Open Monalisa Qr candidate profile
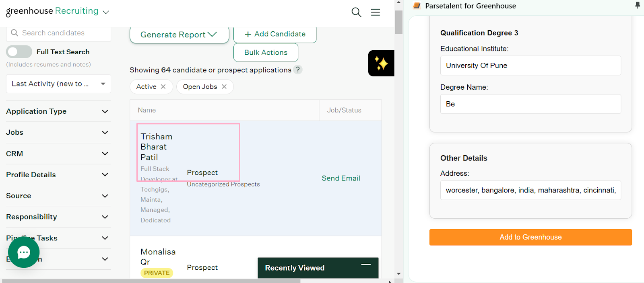644x283 pixels. click(158, 257)
